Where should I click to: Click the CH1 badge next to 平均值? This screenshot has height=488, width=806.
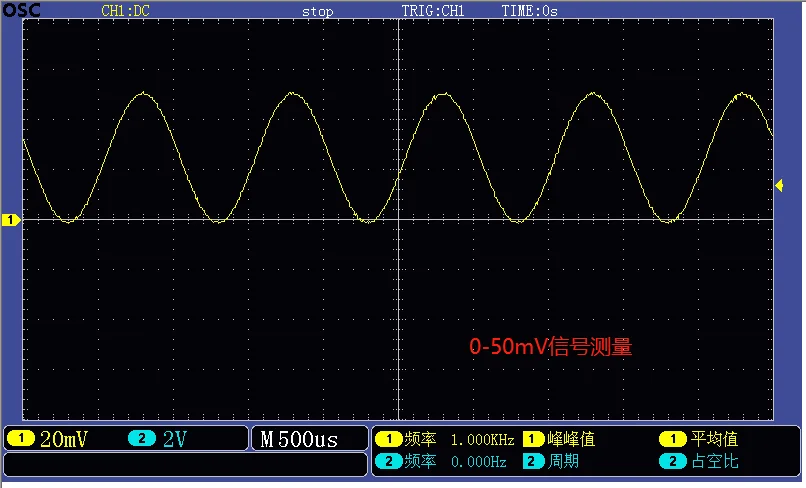[673, 439]
